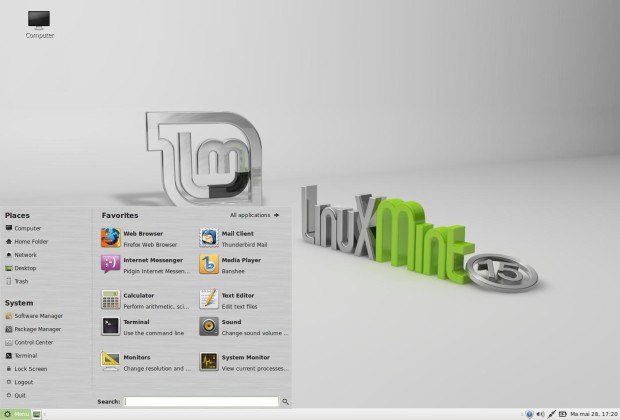This screenshot has height=420, width=620.
Task: Open the Calculator icon in Favorites
Action: (x=110, y=299)
